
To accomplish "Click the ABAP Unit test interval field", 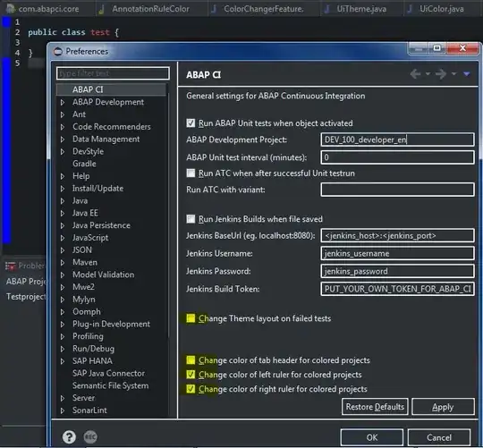I will pos(397,157).
